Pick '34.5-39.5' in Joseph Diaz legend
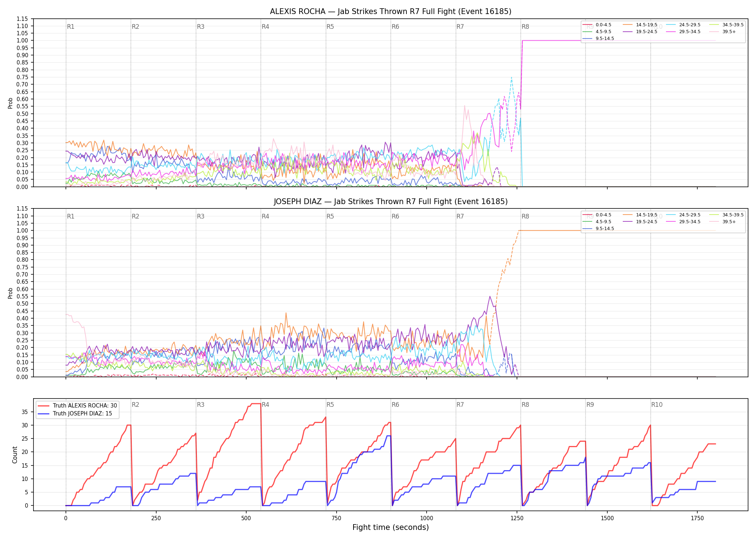The height and width of the screenshot is (540, 756). coord(726,215)
